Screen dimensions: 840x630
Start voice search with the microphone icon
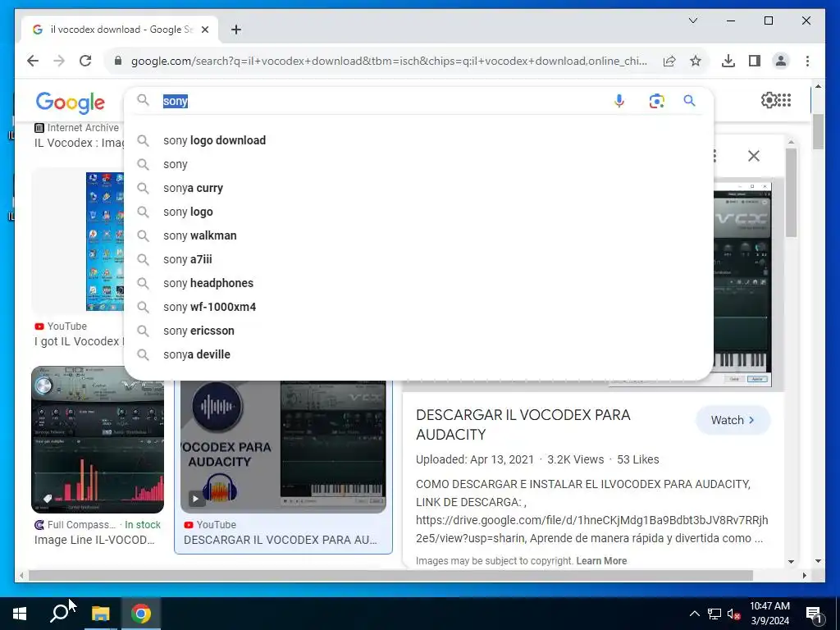[619, 101]
